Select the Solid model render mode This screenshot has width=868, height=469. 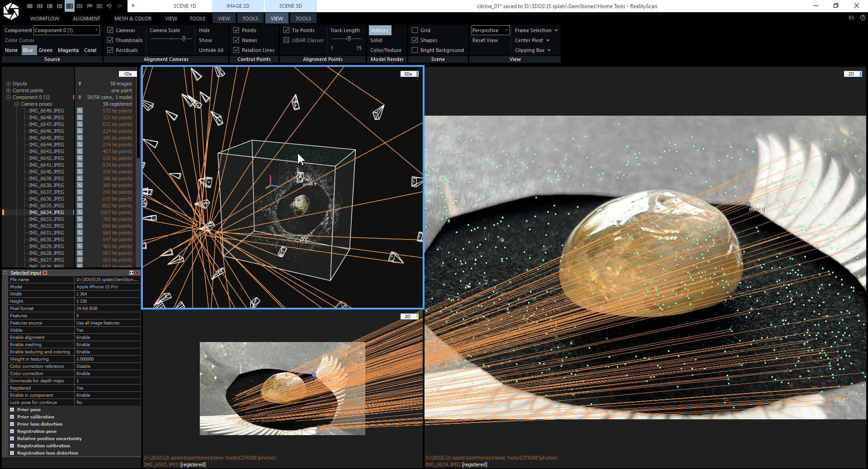[x=376, y=40]
